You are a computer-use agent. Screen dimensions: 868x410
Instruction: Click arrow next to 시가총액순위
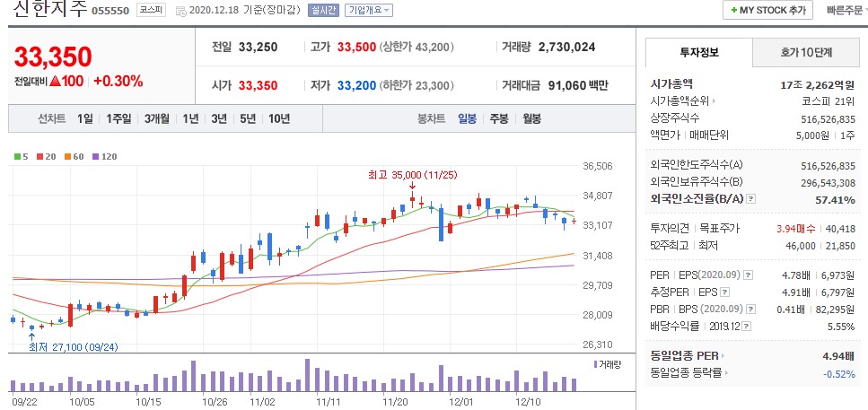pos(714,101)
